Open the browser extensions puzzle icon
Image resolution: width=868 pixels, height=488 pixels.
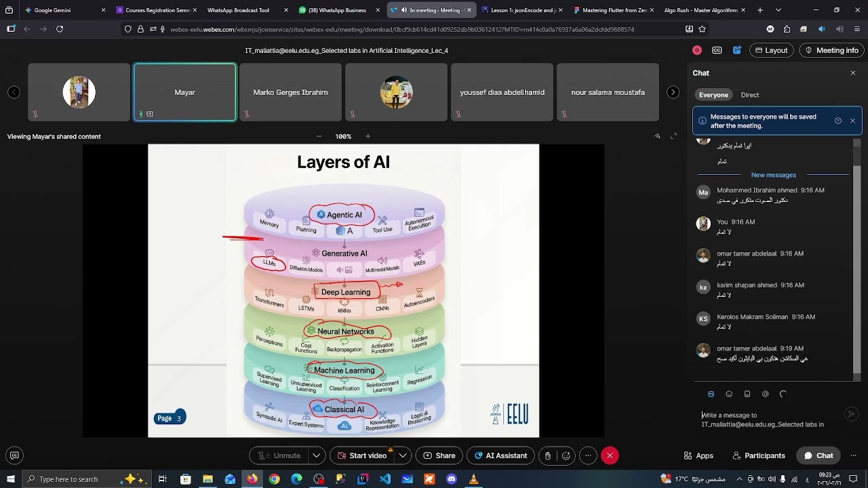pos(787,29)
